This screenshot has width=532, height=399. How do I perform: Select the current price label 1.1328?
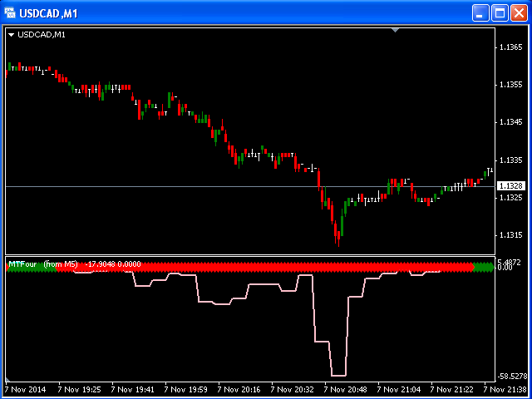pos(510,186)
